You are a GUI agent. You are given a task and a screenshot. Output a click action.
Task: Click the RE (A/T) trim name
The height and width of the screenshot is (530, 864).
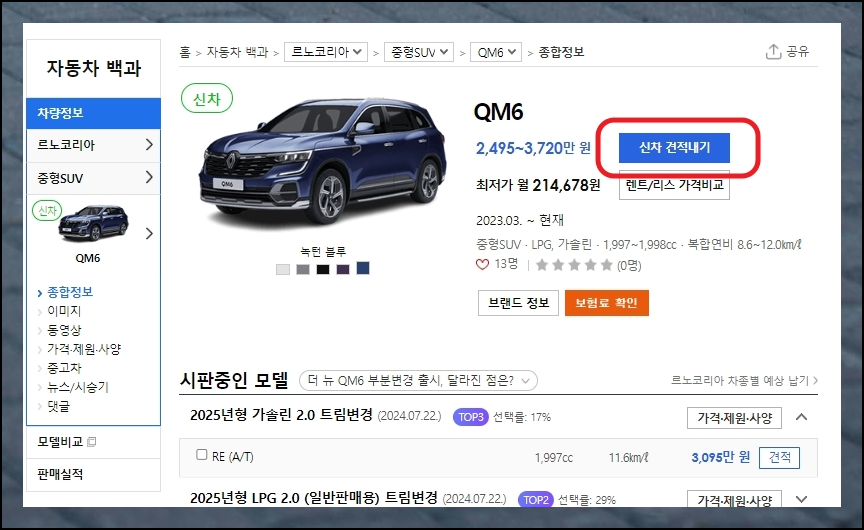[233, 457]
